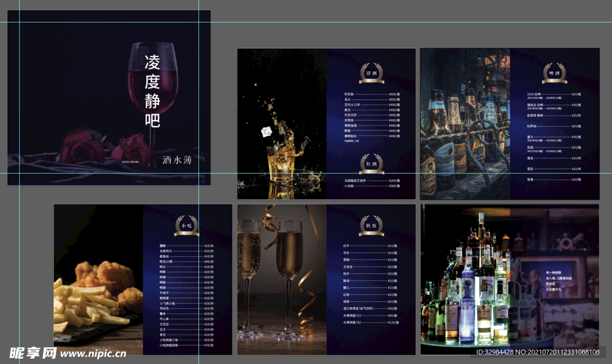
Task: Click the 1664 白啤 menu entry
Action: (x=535, y=94)
